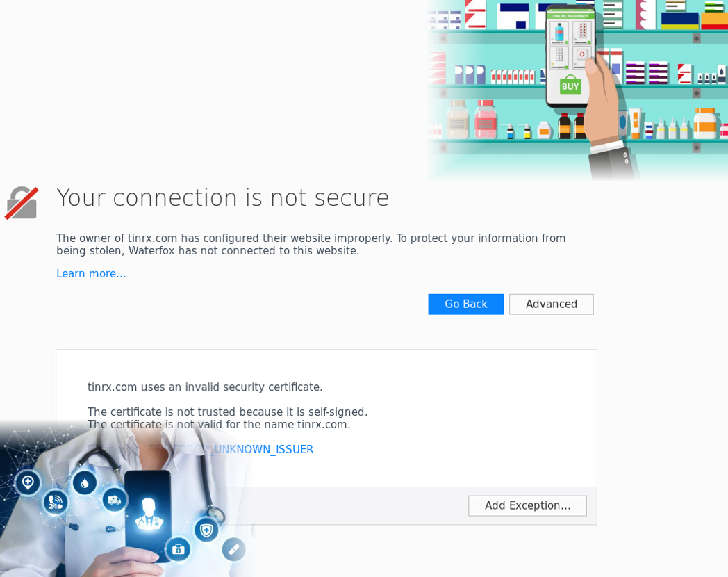
Task: Click the location pin medical icon
Action: pos(28,482)
